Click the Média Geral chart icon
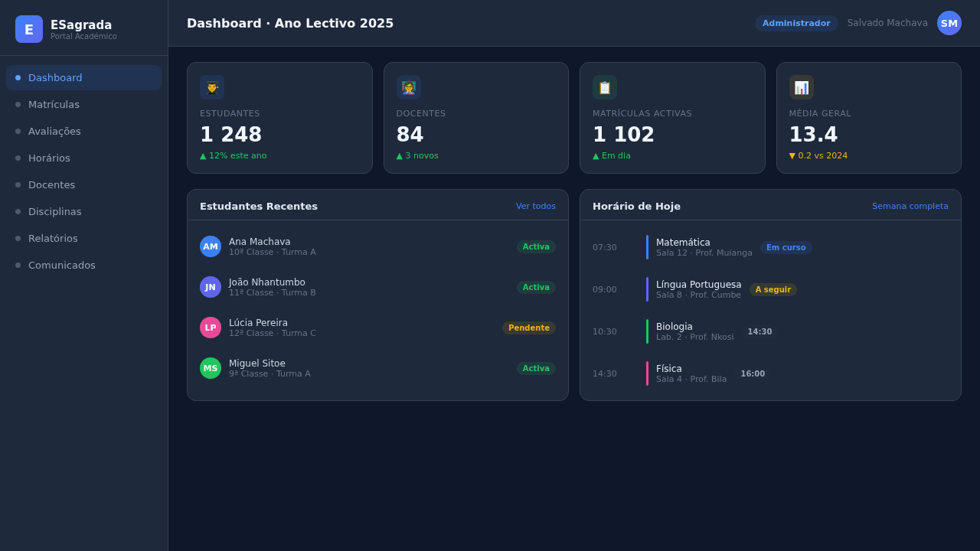Screen dimensions: 980x551 (x=802, y=87)
